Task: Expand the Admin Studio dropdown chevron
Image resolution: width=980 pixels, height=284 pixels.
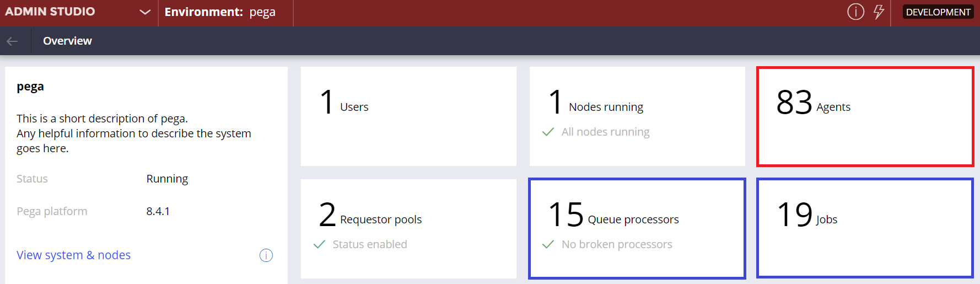Action: click(x=145, y=12)
